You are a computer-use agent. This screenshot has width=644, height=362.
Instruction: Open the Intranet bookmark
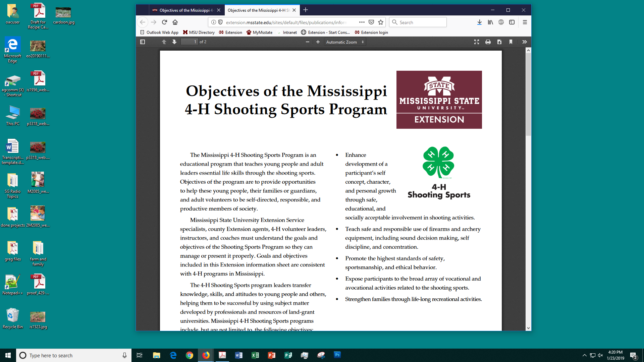(287, 33)
